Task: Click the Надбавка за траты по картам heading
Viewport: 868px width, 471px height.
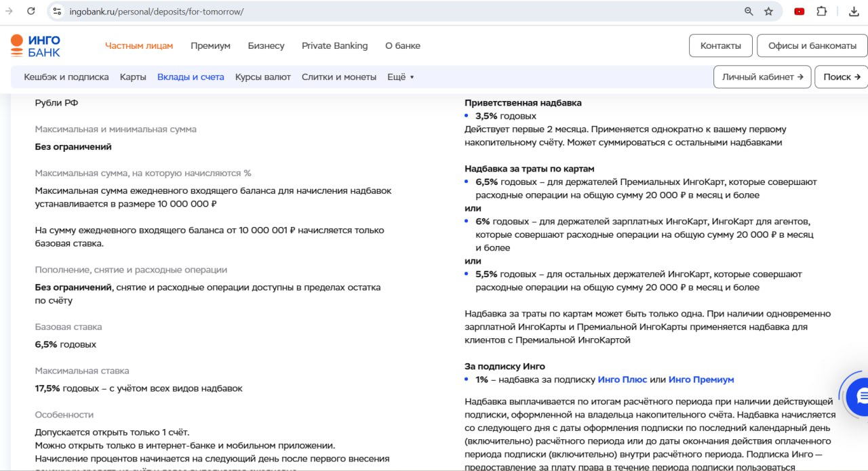Action: click(530, 169)
